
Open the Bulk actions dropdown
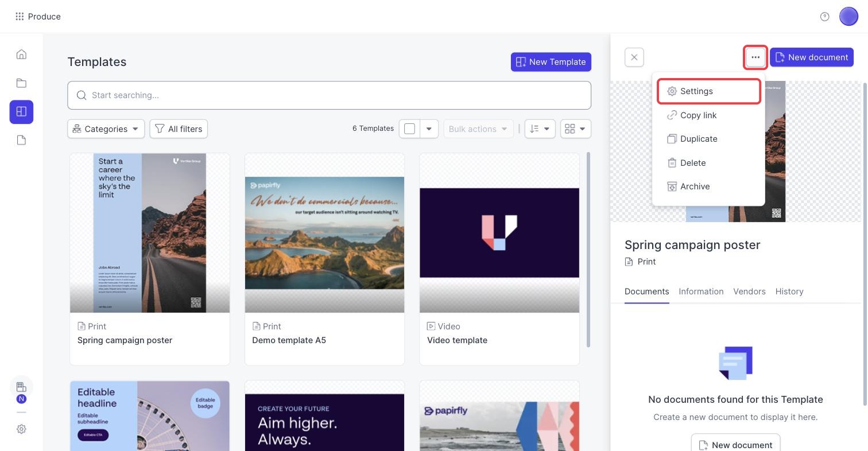click(478, 129)
